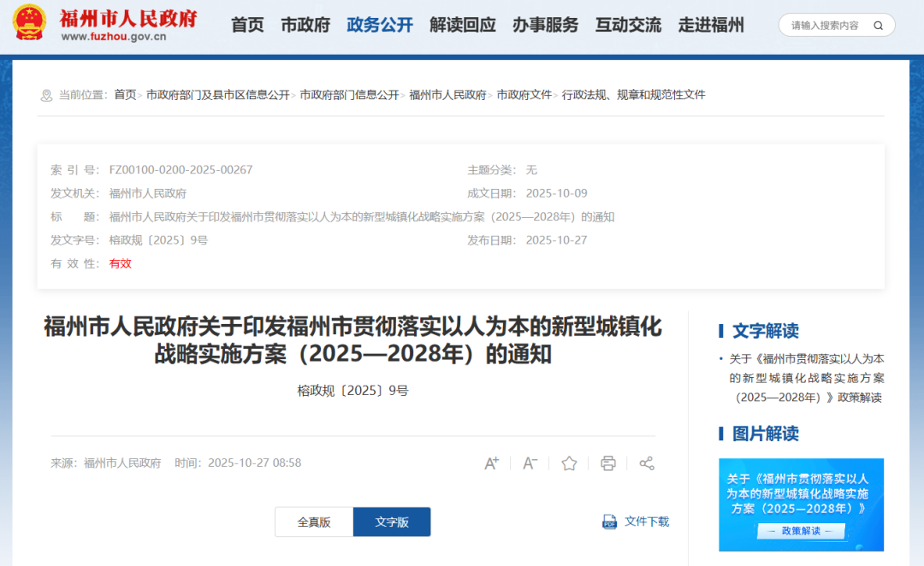
Task: Click the printer icon to print the page
Action: (x=607, y=463)
